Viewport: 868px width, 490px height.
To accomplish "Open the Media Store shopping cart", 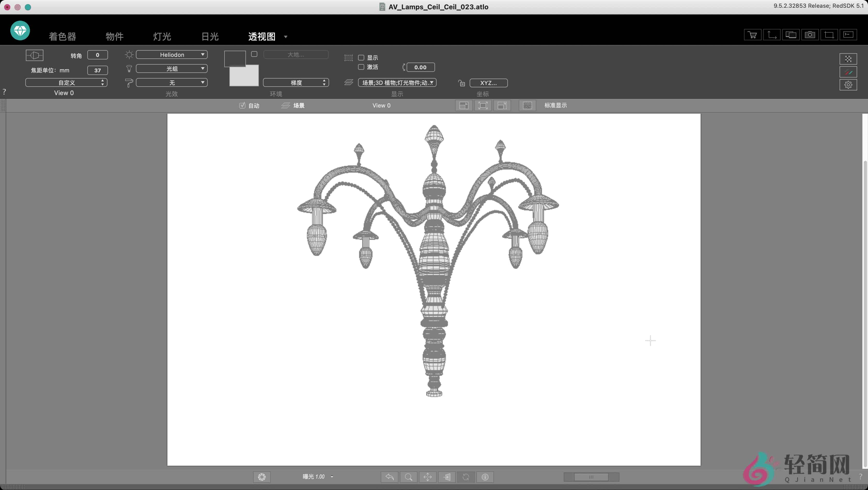I will click(753, 34).
